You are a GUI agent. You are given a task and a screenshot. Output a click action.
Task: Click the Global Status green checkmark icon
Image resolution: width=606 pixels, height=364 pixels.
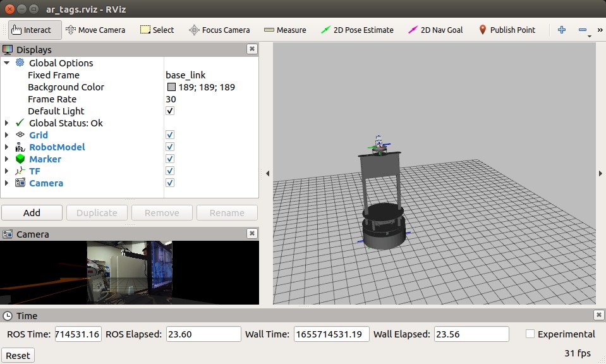pyautogui.click(x=20, y=123)
